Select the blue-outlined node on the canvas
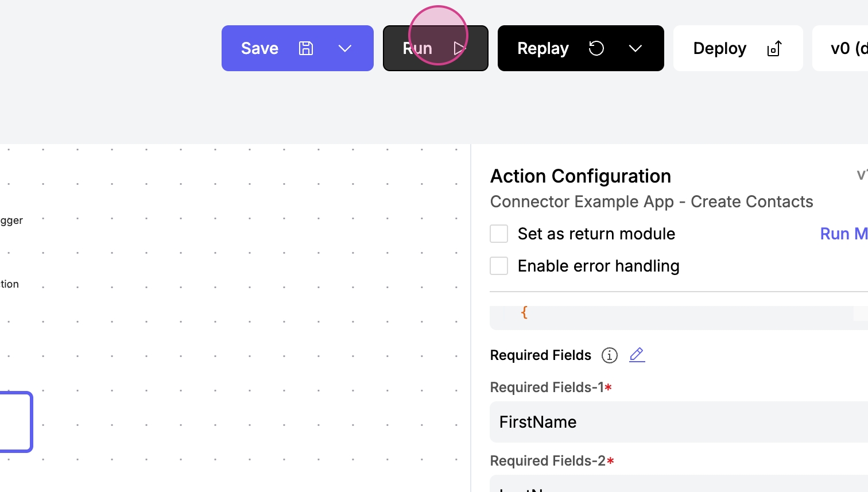This screenshot has width=868, height=492. (15, 422)
